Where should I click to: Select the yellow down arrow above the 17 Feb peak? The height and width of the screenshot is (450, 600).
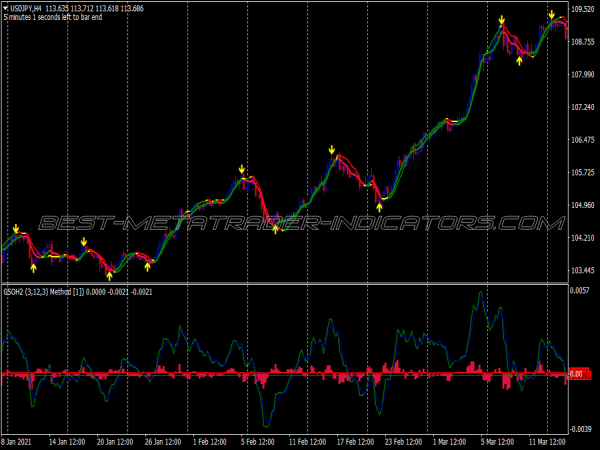click(331, 150)
